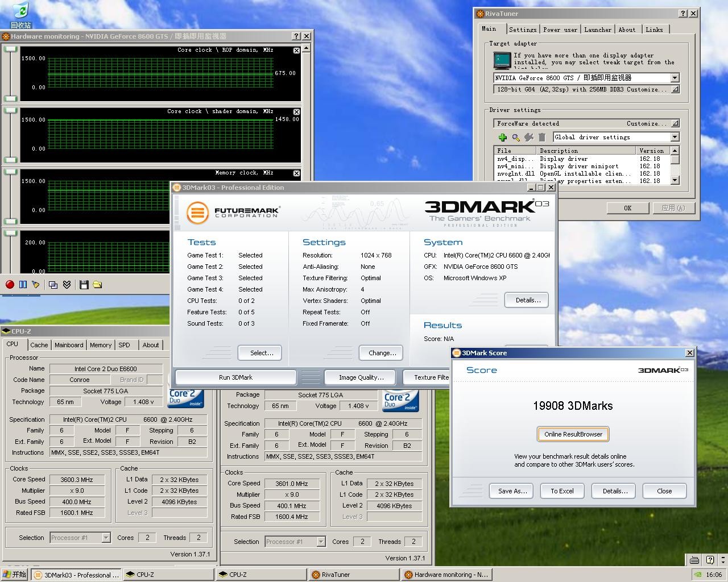Click the red record button in hardware monitoring
This screenshot has height=582, width=728.
[10, 285]
